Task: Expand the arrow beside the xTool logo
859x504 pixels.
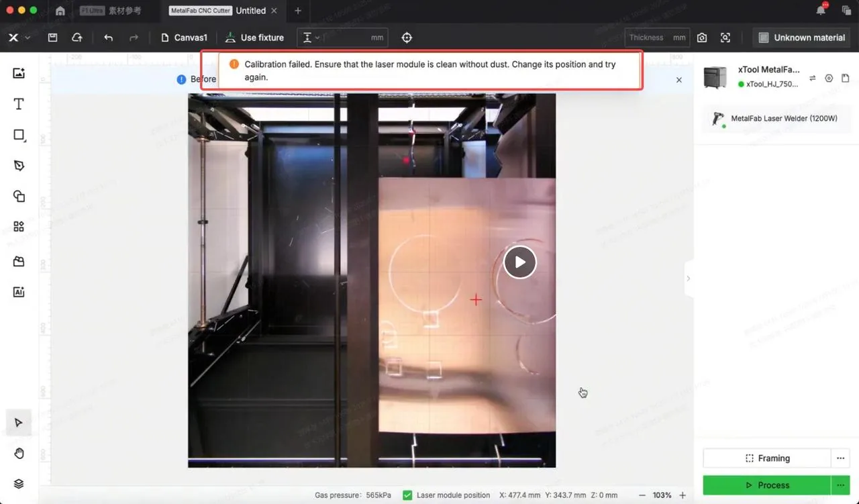Action: [28, 38]
